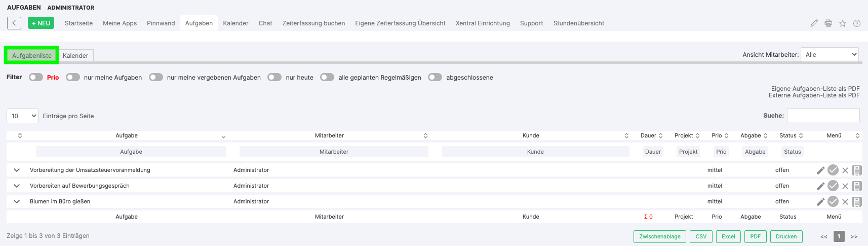
Task: Click the star favorite icon
Action: [x=842, y=23]
